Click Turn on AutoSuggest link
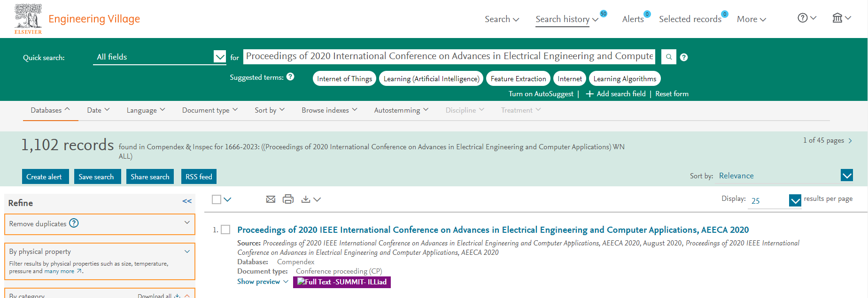Image resolution: width=868 pixels, height=298 pixels. (541, 94)
